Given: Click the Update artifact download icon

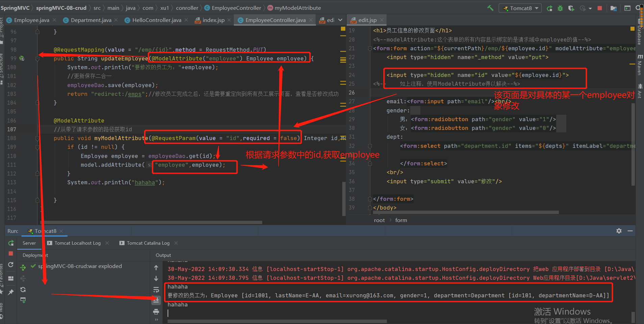Looking at the screenshot, I should tap(23, 300).
